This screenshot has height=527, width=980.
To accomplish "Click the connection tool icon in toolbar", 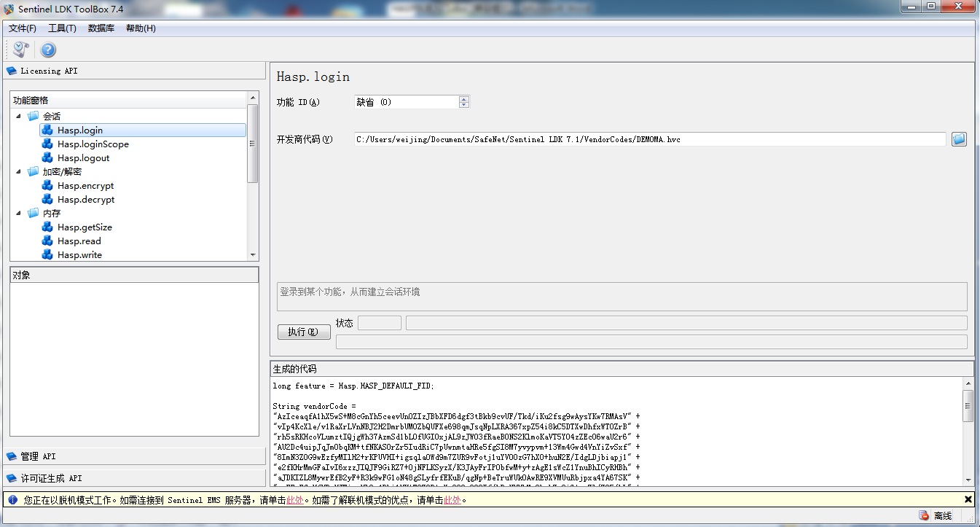I will pos(21,50).
